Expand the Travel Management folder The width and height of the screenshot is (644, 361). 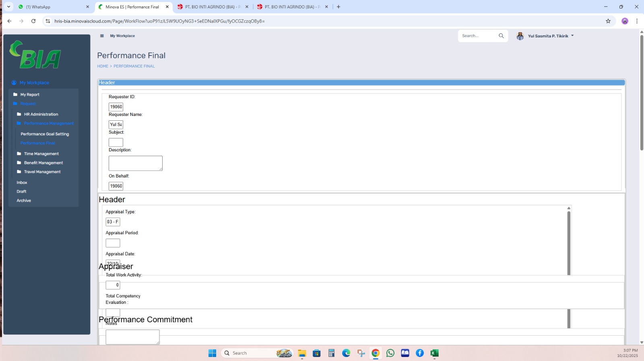(x=42, y=172)
